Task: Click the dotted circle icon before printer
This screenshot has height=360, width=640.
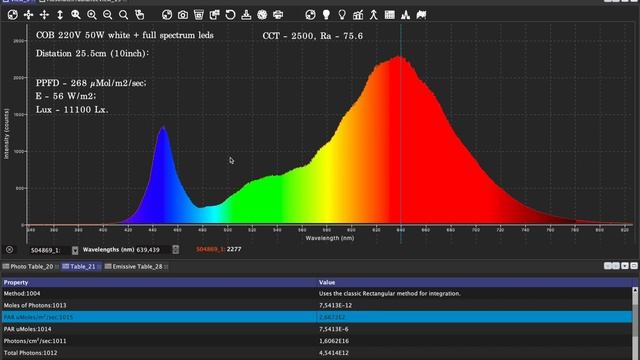Action: (262, 15)
